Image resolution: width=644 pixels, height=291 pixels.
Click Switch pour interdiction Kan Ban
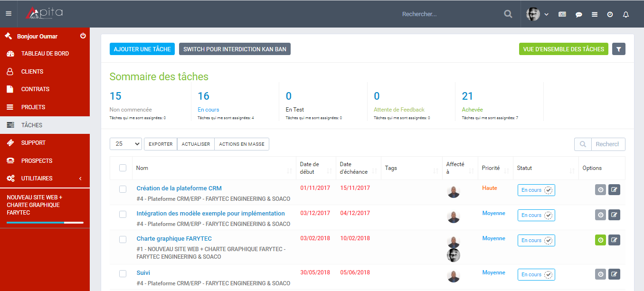point(235,49)
